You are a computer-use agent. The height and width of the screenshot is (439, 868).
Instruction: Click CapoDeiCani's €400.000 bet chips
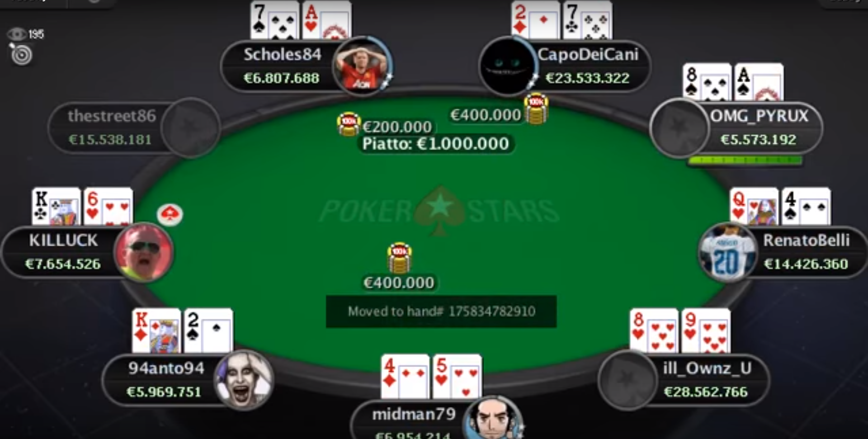coord(536,109)
